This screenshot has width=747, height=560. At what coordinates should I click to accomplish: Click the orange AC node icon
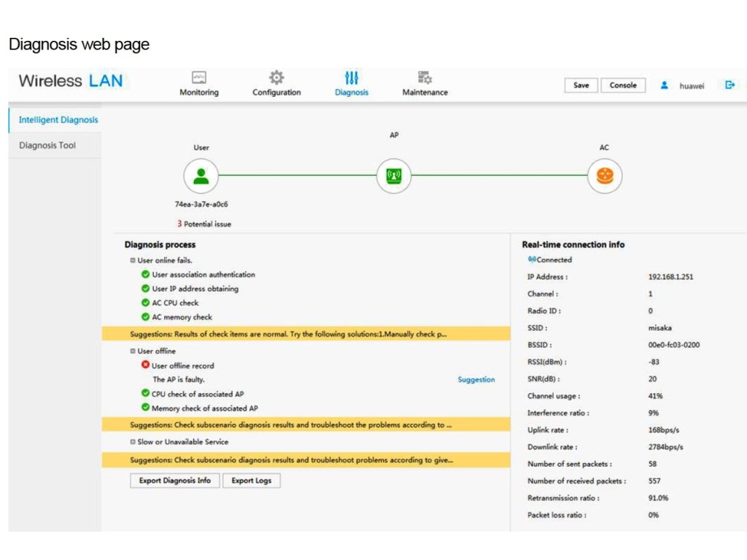(605, 176)
